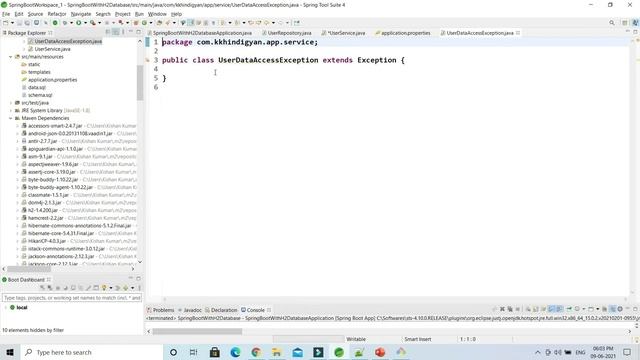Click the Smart Insert status bar entry

(x=418, y=339)
